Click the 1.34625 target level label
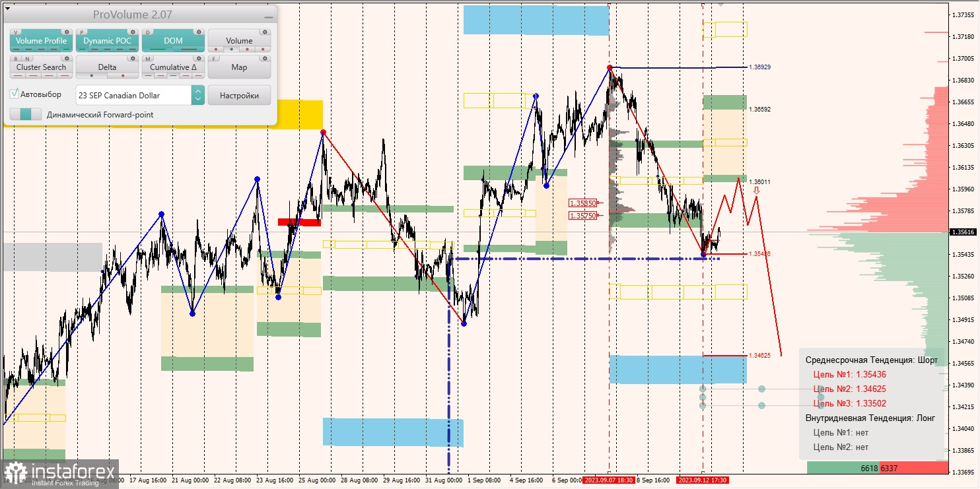This screenshot has width=980, height=489. [x=760, y=356]
